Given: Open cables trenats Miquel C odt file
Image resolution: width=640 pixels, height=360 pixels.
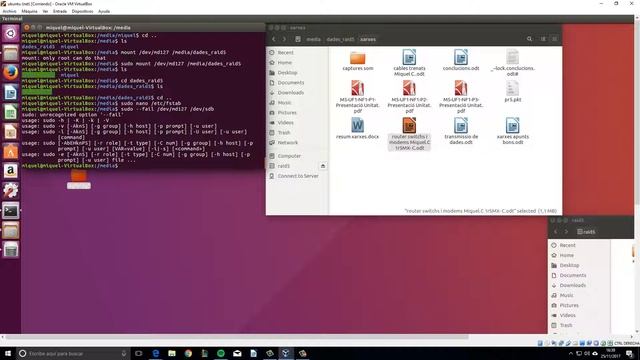Looking at the screenshot, I should tap(409, 63).
